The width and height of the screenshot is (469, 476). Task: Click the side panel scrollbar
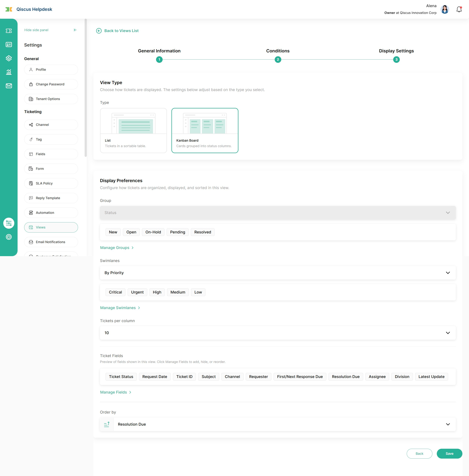(86, 88)
